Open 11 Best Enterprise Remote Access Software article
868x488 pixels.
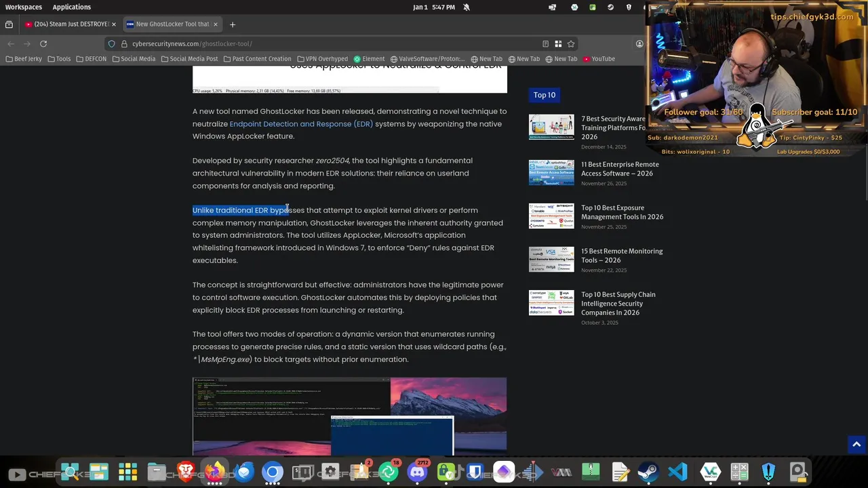620,169
